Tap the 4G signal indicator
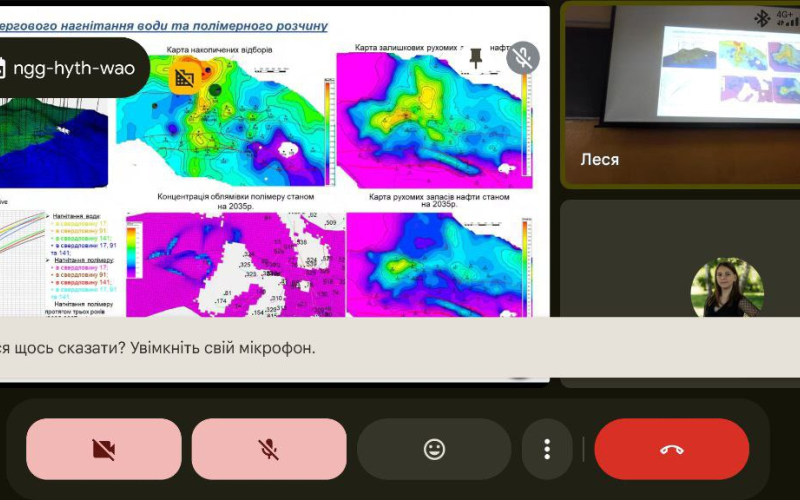This screenshot has height=500, width=800. coord(785,17)
